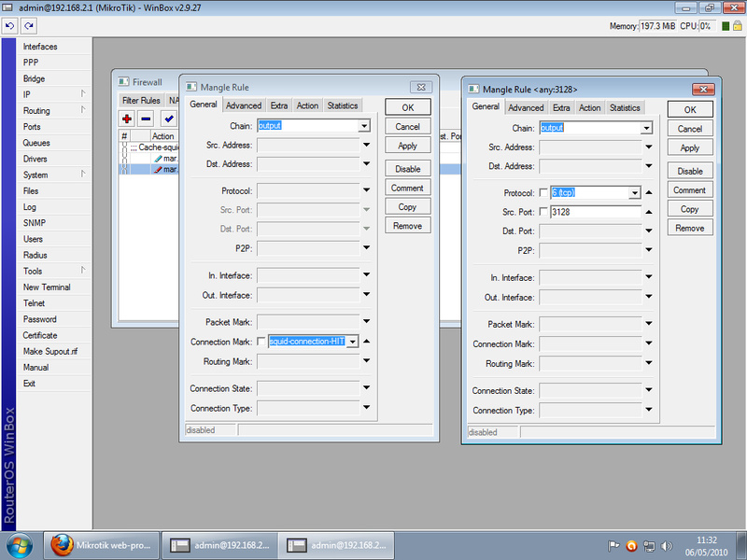Switch to Extra tab in left Mangle Rule

tap(279, 105)
